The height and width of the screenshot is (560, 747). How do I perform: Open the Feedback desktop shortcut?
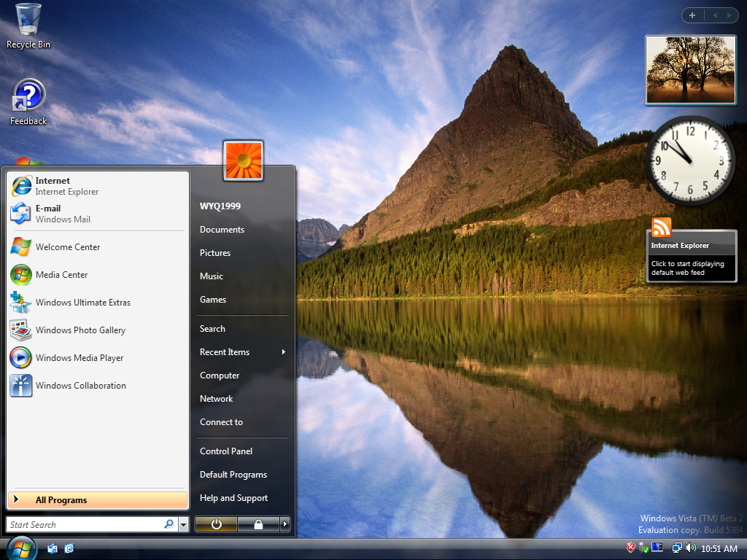tap(28, 102)
